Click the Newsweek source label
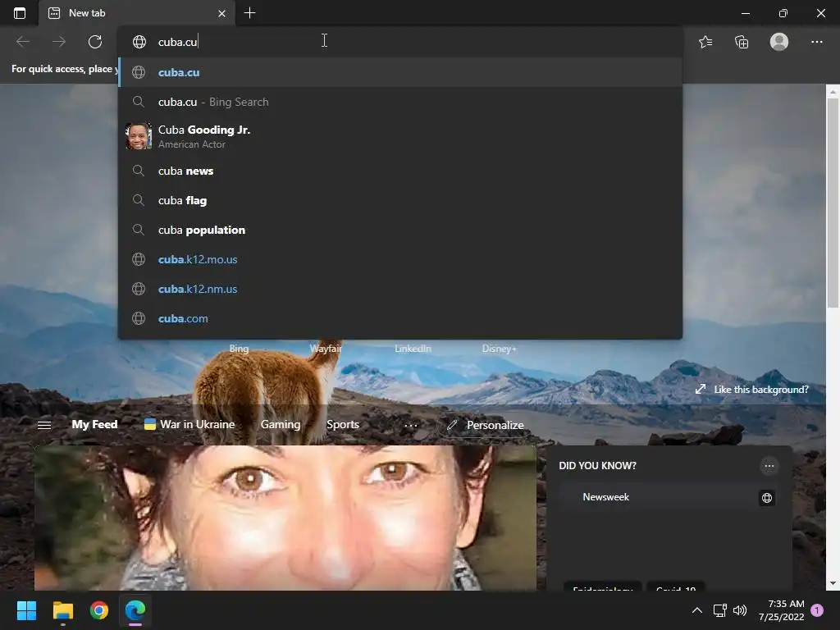Image resolution: width=840 pixels, height=630 pixels. (606, 497)
